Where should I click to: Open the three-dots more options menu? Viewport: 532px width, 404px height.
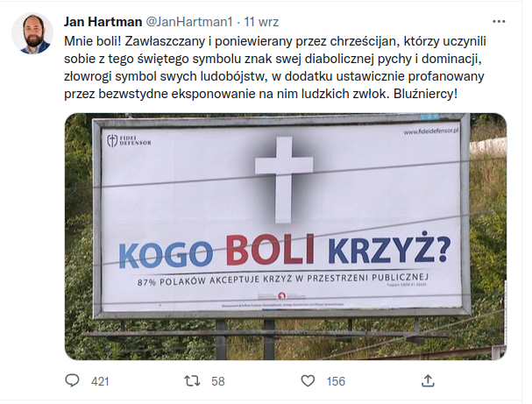point(499,22)
